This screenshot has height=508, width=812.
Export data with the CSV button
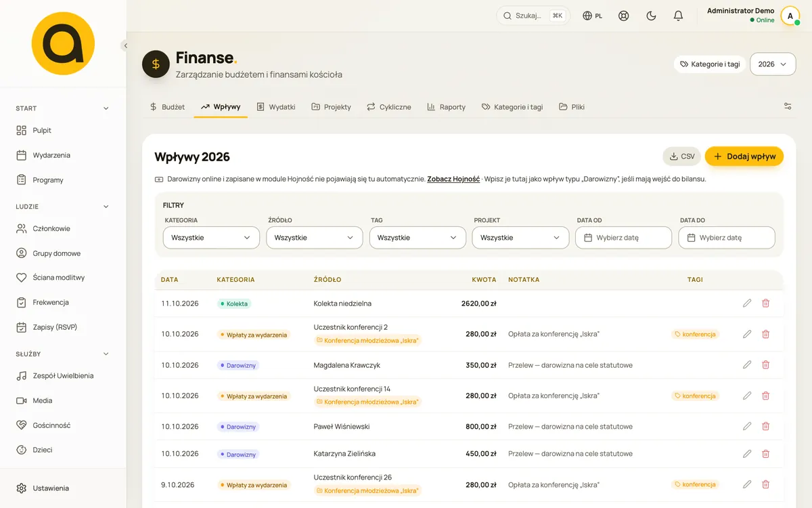tap(682, 156)
